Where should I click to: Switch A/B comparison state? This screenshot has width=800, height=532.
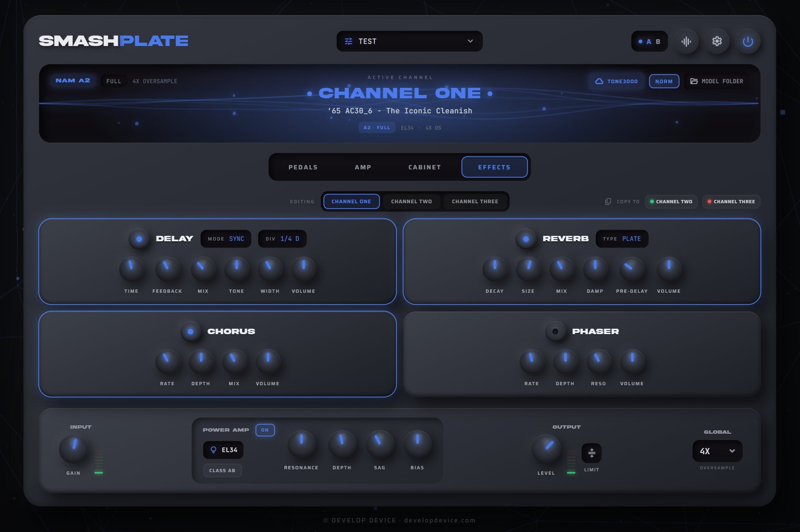pyautogui.click(x=649, y=41)
